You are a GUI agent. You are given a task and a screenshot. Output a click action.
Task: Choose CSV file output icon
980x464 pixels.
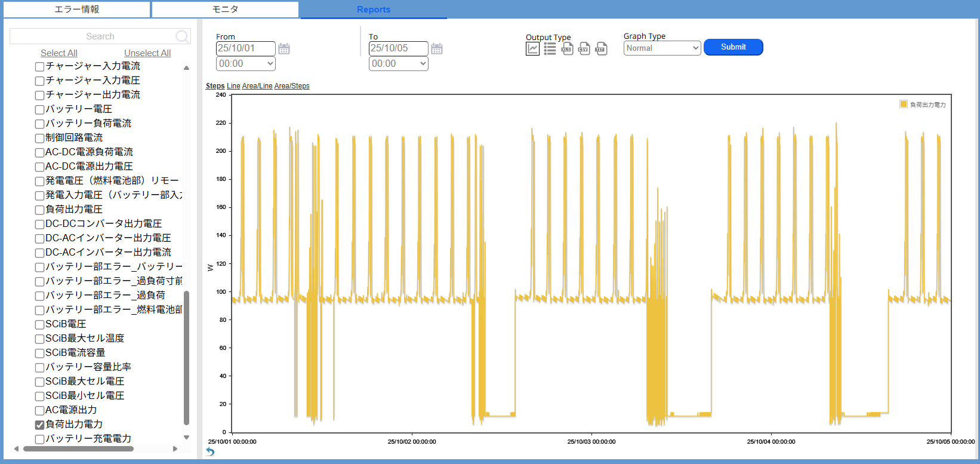pos(584,49)
